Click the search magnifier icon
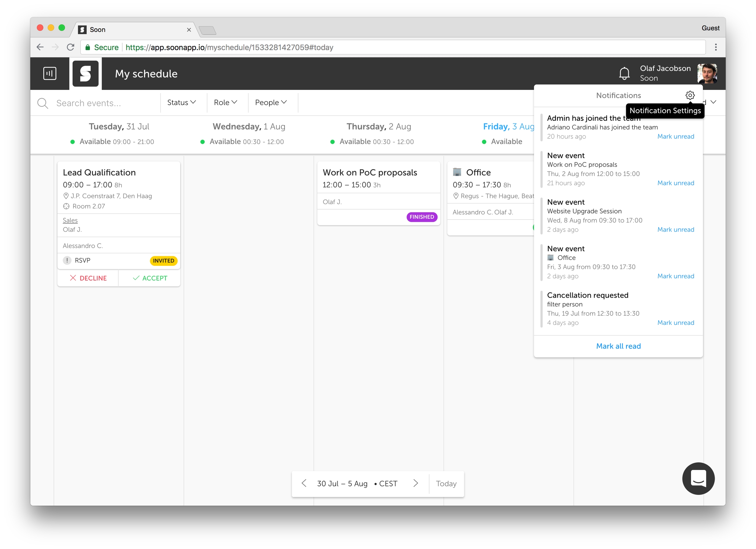756x549 pixels. [x=43, y=103]
